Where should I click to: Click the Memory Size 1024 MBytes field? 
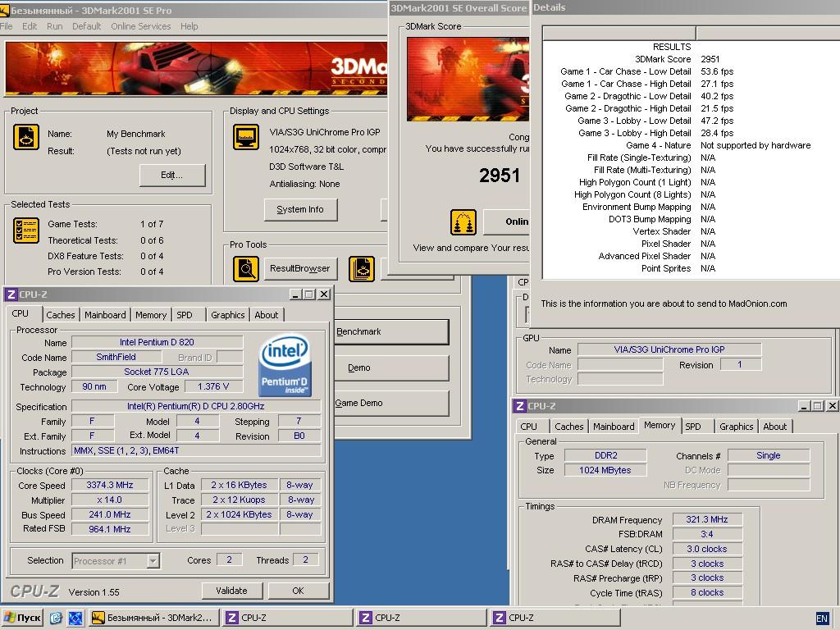pyautogui.click(x=605, y=470)
